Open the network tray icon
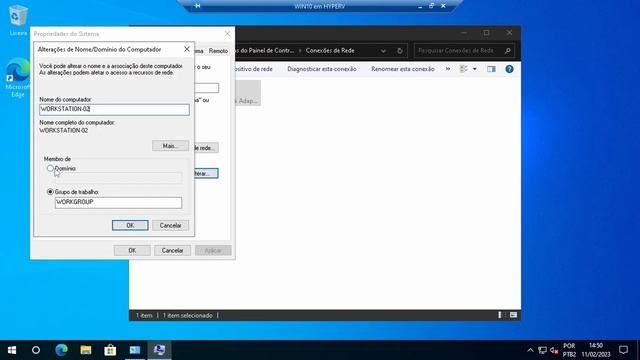This screenshot has height=360, width=640. tap(542, 350)
